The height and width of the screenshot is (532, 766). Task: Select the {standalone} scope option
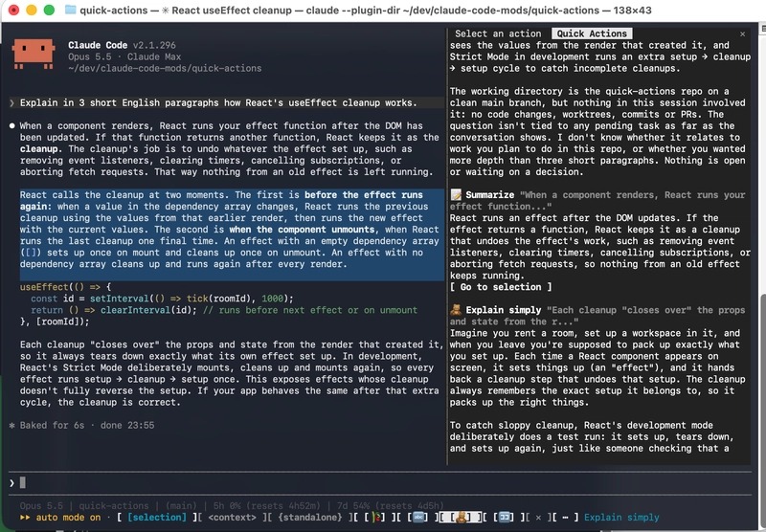coord(307,518)
